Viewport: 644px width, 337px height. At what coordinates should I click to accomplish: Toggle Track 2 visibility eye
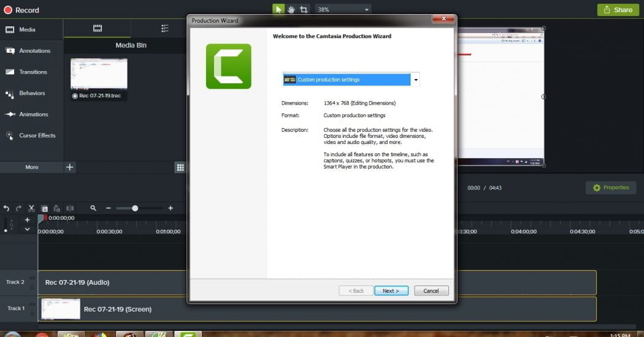[32, 278]
